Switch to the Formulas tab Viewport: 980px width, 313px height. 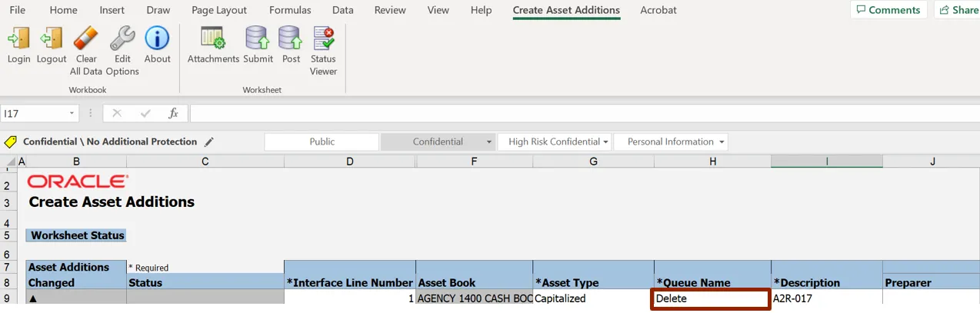[x=290, y=10]
